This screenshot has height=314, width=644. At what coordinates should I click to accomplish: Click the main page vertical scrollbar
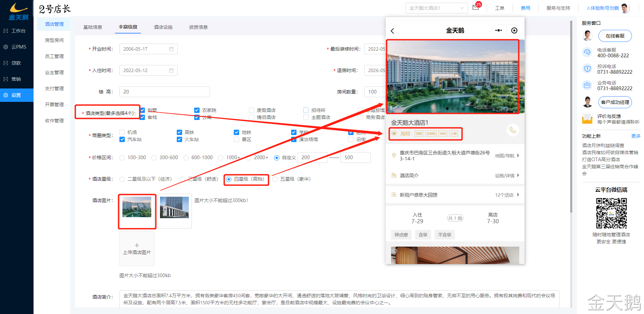click(571, 116)
